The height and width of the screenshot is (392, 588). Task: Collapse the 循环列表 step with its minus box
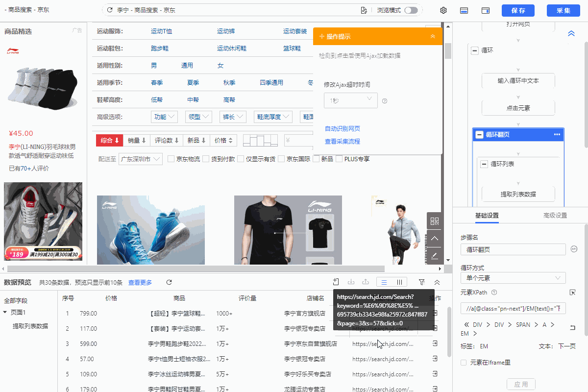[x=484, y=164]
